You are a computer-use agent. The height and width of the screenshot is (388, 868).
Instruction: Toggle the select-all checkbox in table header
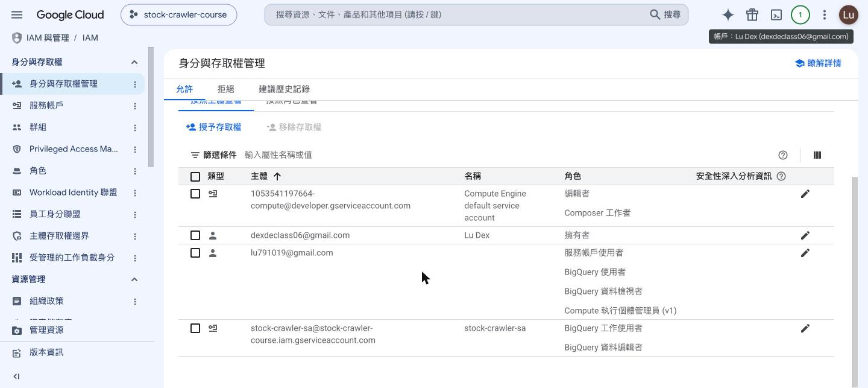click(195, 177)
